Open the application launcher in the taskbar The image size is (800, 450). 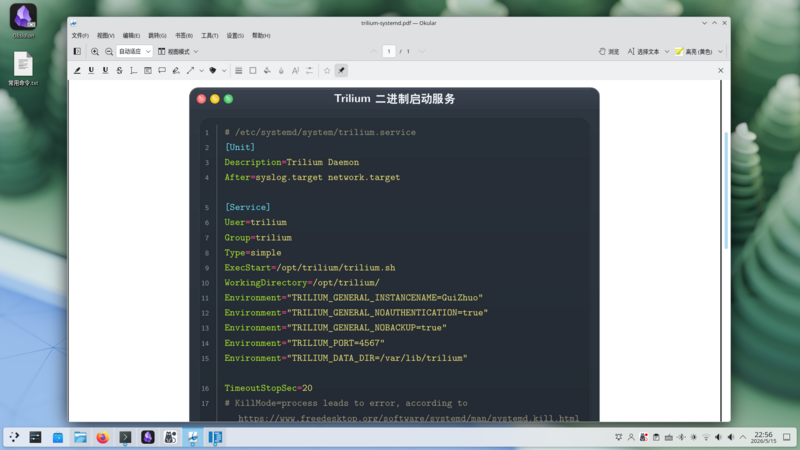(14, 437)
